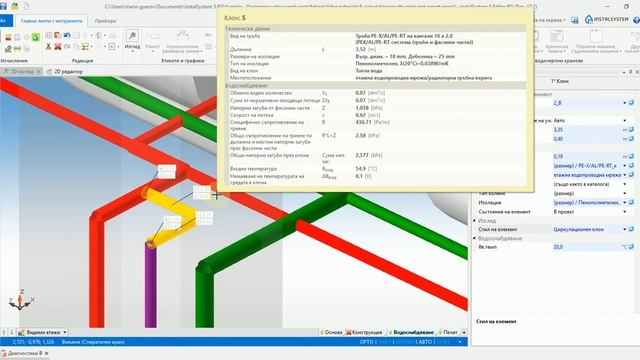Click the screen layout icon next to INSTALSYSTEM
The image size is (640, 360).
pos(575,20)
